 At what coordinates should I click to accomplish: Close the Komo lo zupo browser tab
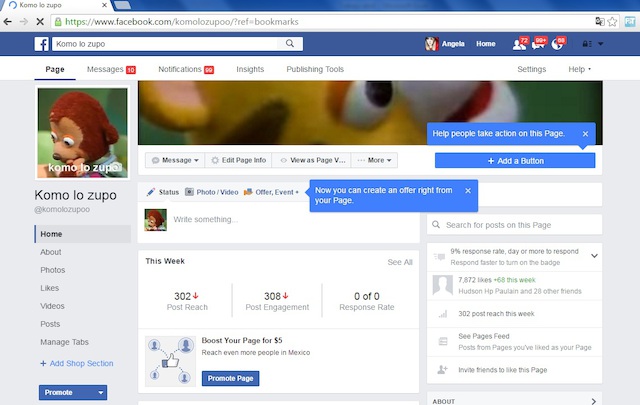(x=104, y=5)
